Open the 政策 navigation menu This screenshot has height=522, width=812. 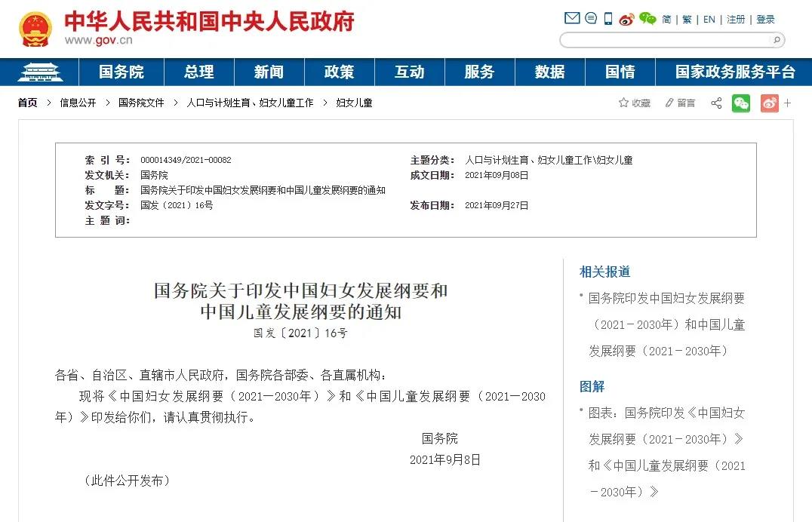point(339,72)
